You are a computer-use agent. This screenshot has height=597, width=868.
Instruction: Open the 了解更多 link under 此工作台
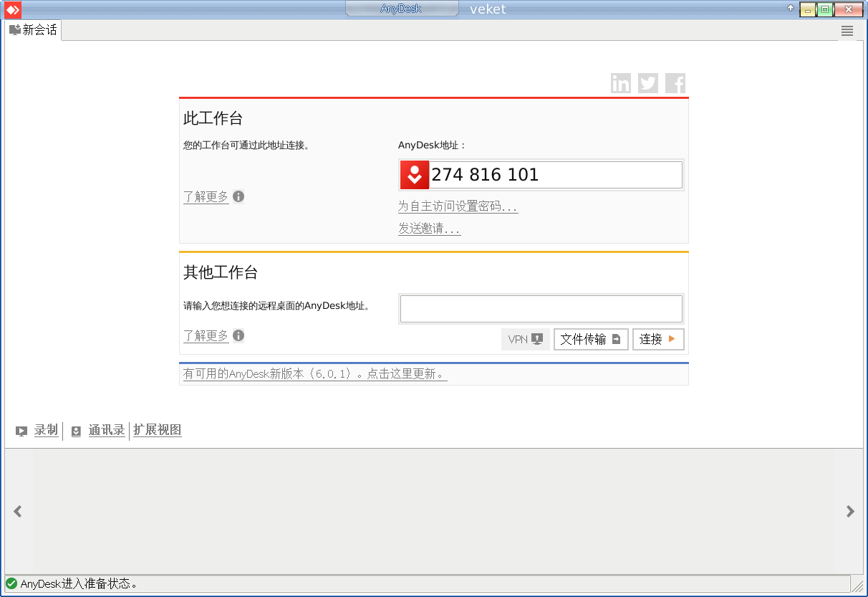click(206, 196)
